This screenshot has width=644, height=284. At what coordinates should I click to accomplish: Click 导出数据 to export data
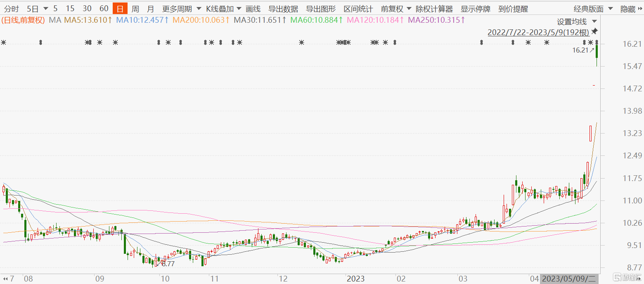click(283, 9)
